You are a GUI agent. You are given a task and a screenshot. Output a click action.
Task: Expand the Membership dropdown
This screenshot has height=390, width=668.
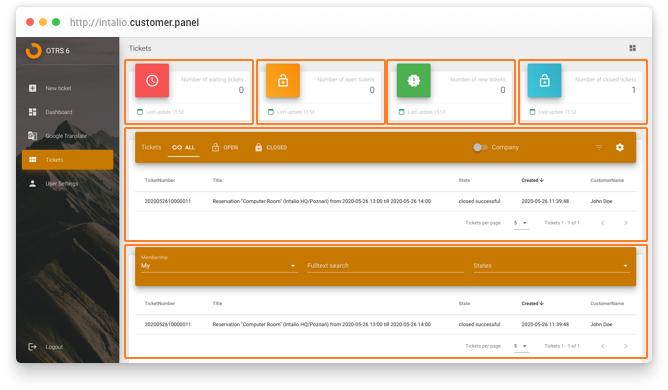[x=219, y=266]
